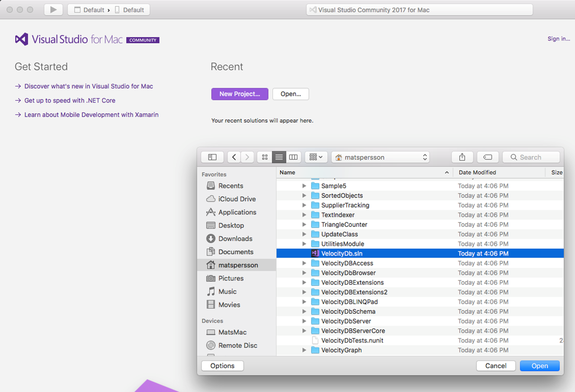Click the Sample5 folder icon

point(315,186)
